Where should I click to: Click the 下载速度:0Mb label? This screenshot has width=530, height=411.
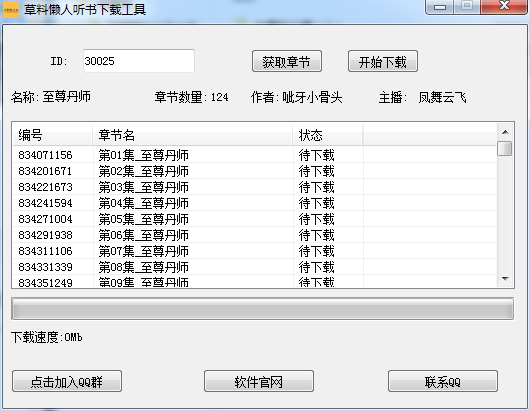coord(47,337)
